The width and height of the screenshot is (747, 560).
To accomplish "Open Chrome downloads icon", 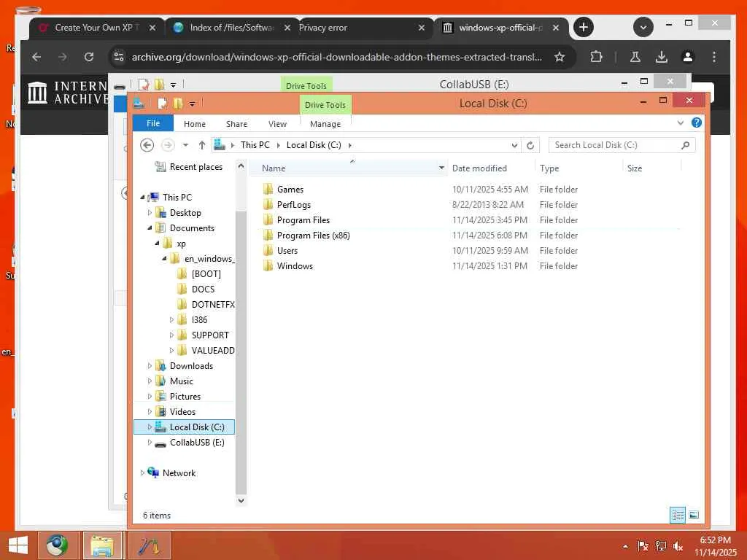I will tap(661, 57).
